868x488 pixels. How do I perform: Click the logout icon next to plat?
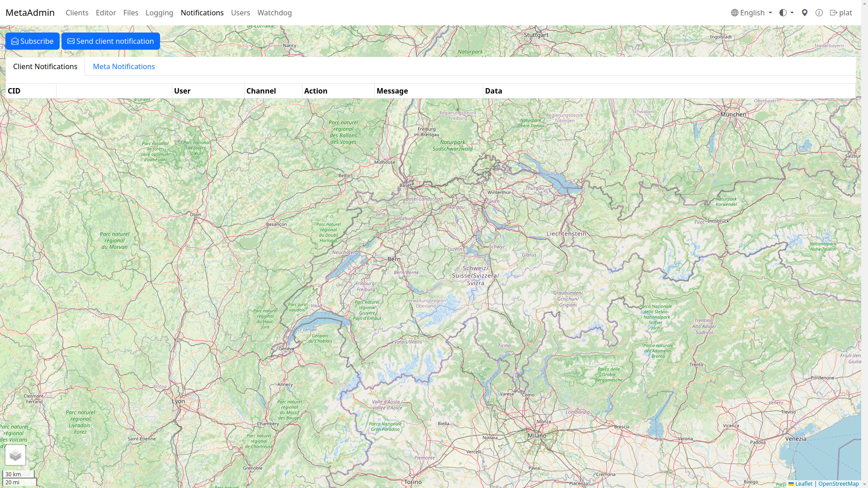coord(833,13)
